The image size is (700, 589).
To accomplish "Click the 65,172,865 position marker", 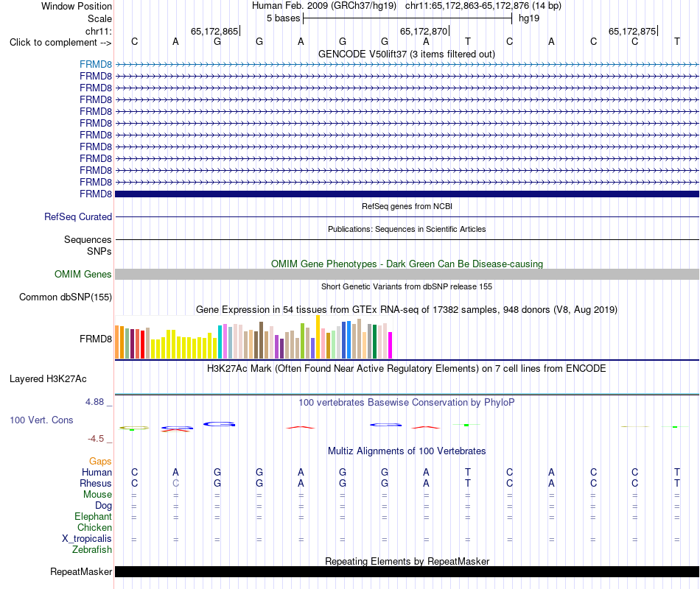I will coord(214,31).
